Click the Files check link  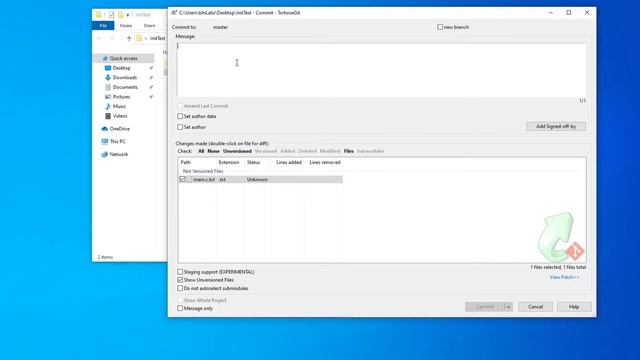coord(349,151)
